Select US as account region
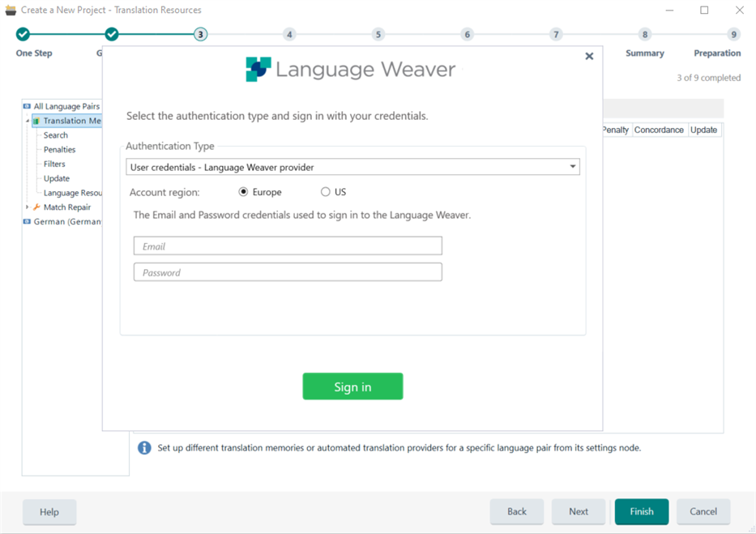Viewport: 756px width, 534px height. point(326,192)
